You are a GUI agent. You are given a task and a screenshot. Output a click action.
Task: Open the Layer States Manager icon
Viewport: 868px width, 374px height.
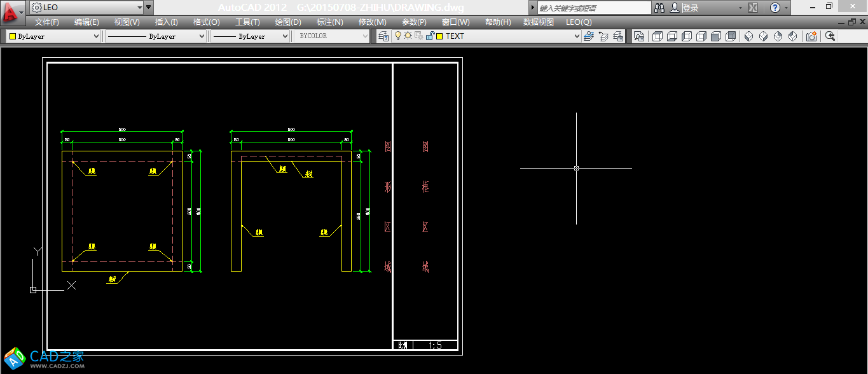[617, 36]
